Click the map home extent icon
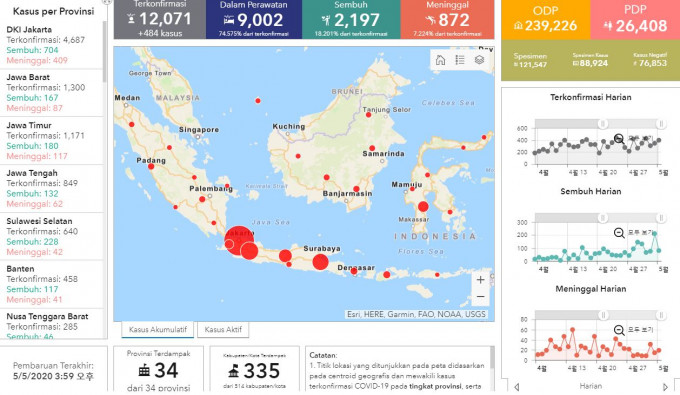680x395 pixels. pos(440,60)
